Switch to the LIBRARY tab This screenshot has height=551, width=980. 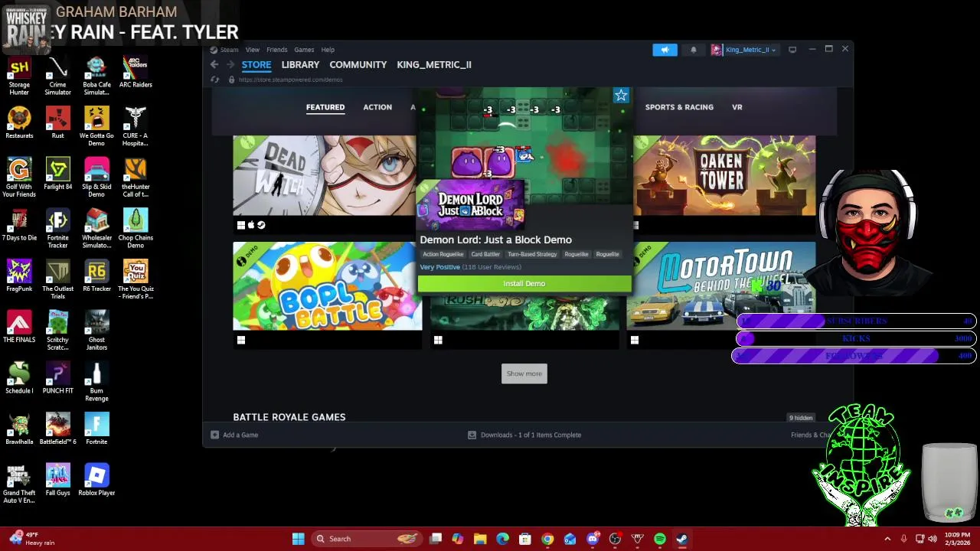coord(300,65)
